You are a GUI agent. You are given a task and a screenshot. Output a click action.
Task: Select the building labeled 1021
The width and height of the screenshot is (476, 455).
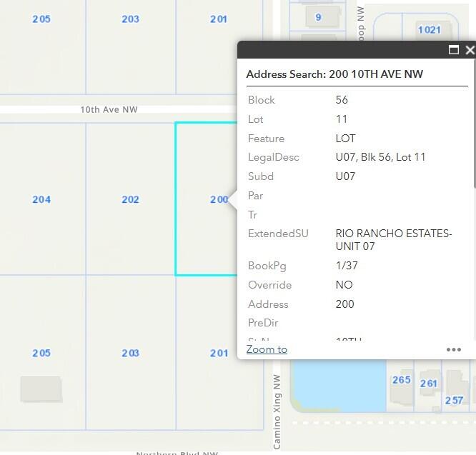point(430,30)
